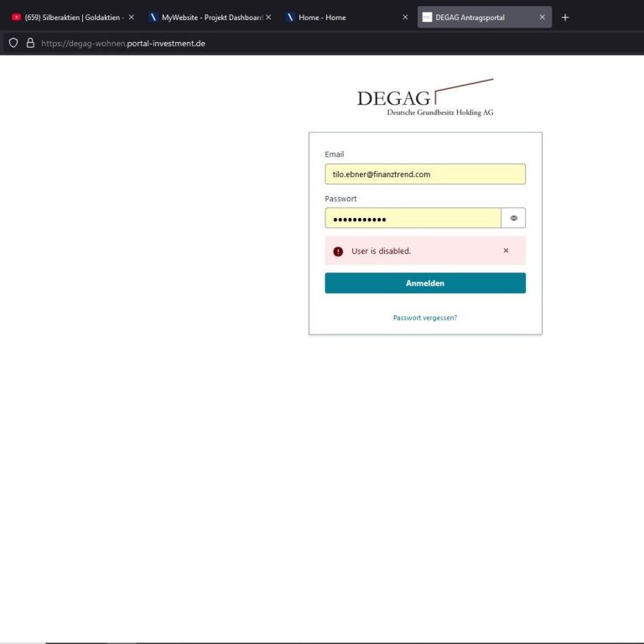Click the DEGAG logo
Viewport: 644px width, 644px height.
point(425,98)
